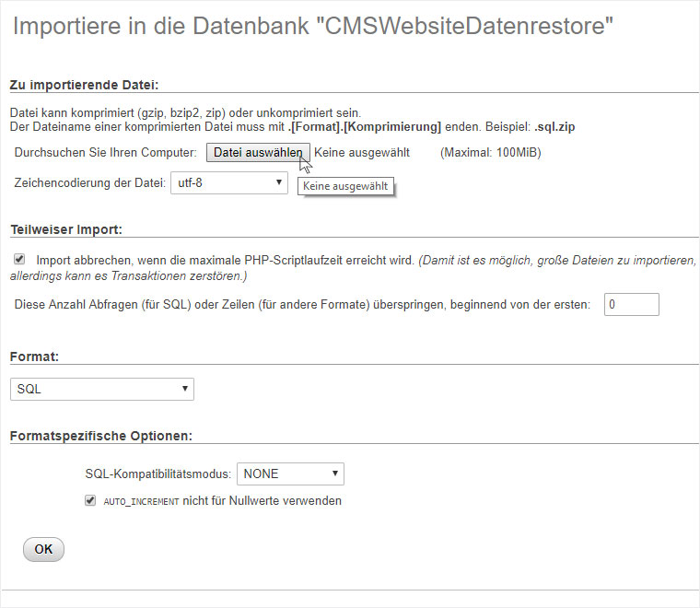Click the Teilweiser Import section heading
The image size is (700, 608).
[x=66, y=229]
